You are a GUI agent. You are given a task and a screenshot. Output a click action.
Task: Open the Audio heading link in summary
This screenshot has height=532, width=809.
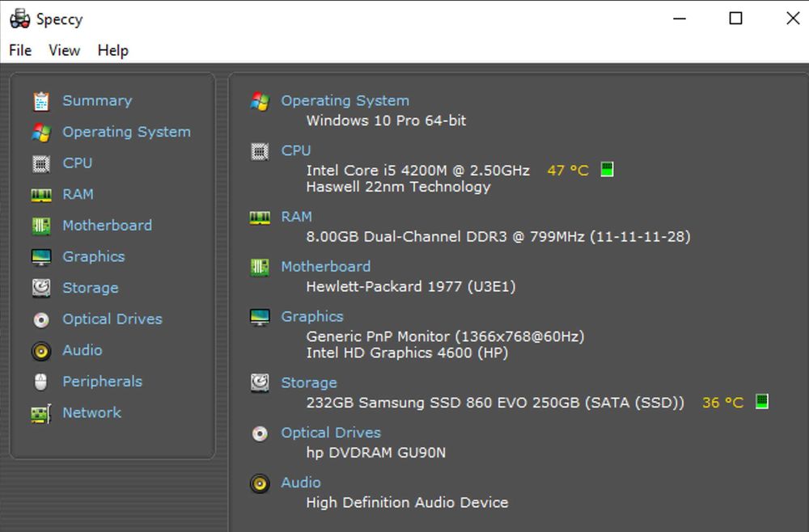tap(301, 483)
